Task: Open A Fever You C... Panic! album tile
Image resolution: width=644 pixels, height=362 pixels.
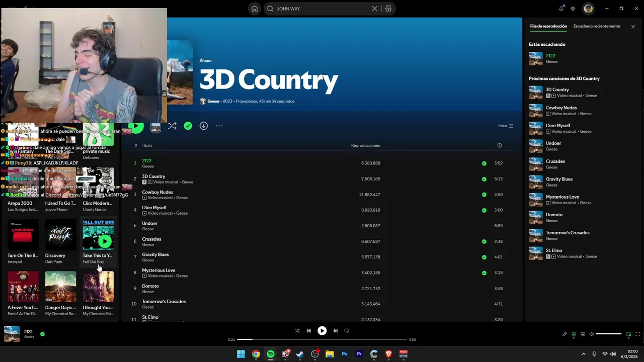Action: pos(23,294)
